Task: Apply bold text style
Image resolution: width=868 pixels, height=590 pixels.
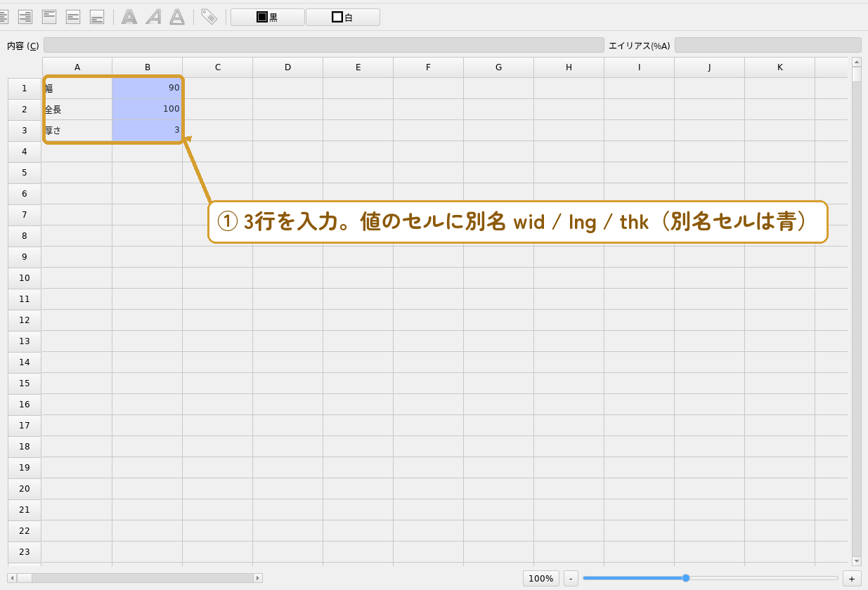Action: (129, 17)
